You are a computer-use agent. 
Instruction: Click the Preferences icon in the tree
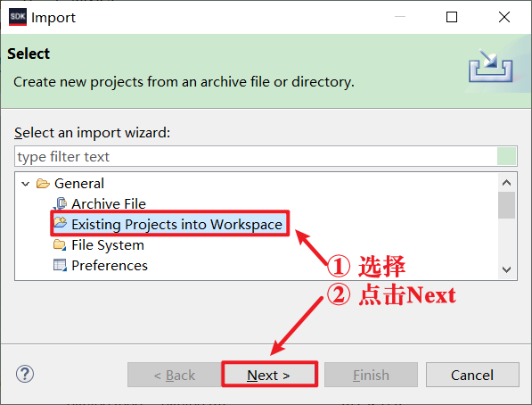[x=60, y=265]
